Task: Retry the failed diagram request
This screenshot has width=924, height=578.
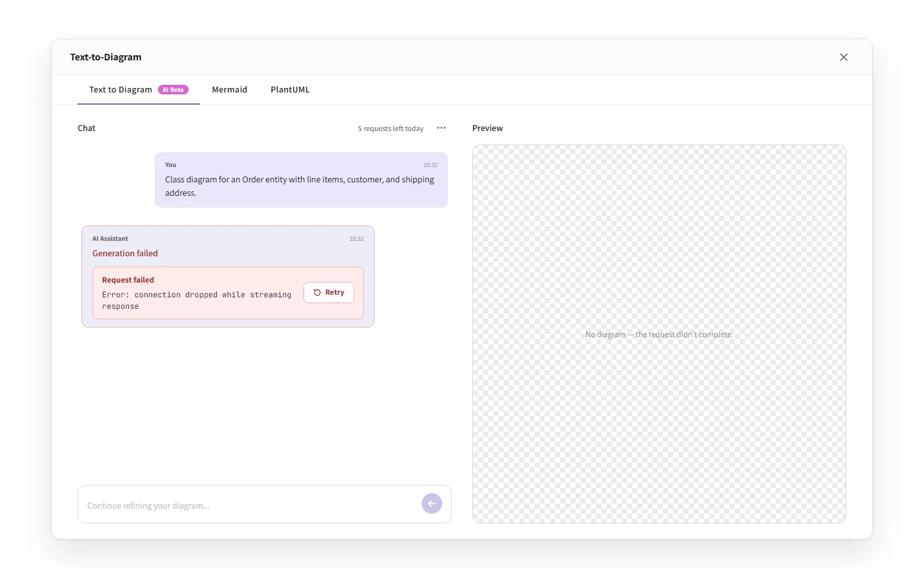Action: pos(329,292)
